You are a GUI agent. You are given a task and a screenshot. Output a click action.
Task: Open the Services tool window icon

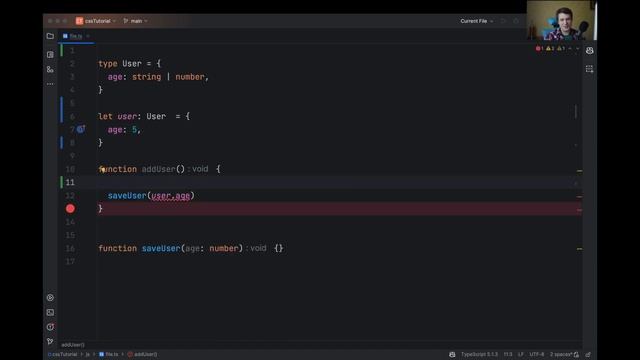click(50, 298)
